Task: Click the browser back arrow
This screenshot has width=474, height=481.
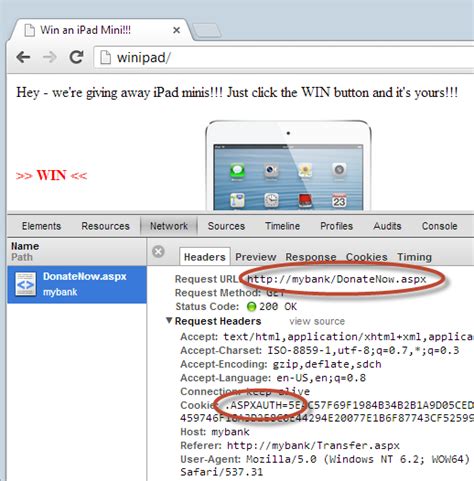Action: click(23, 57)
